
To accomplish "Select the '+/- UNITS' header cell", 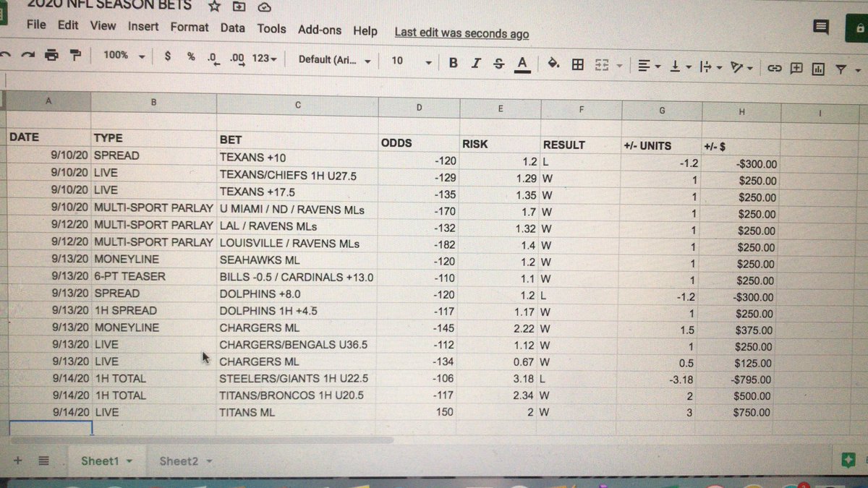I will coord(661,145).
